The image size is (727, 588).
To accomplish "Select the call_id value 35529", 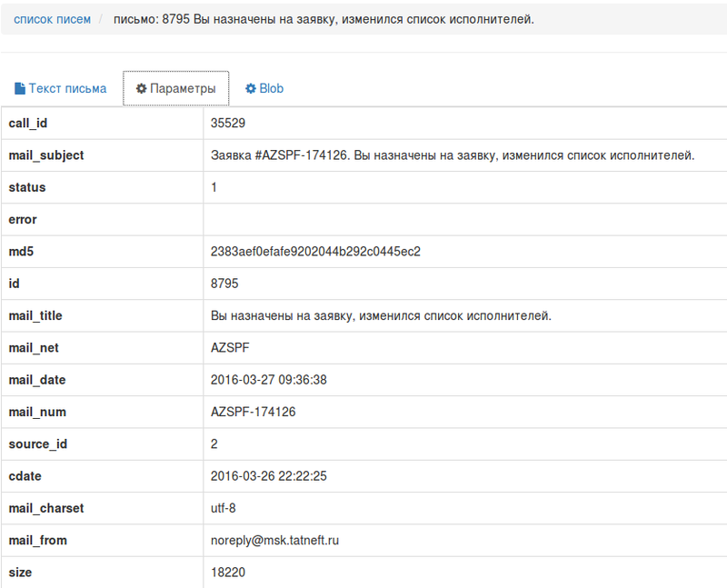I will pyautogui.click(x=228, y=123).
